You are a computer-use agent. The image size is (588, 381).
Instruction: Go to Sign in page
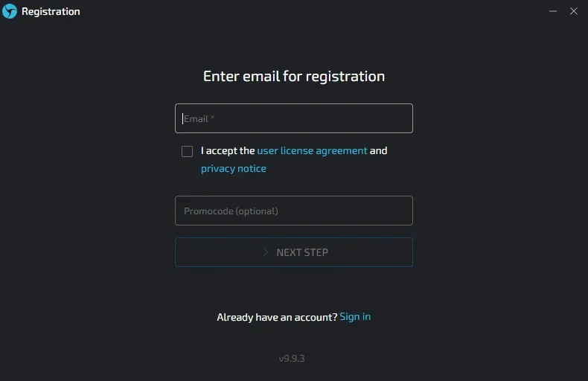[x=355, y=317]
